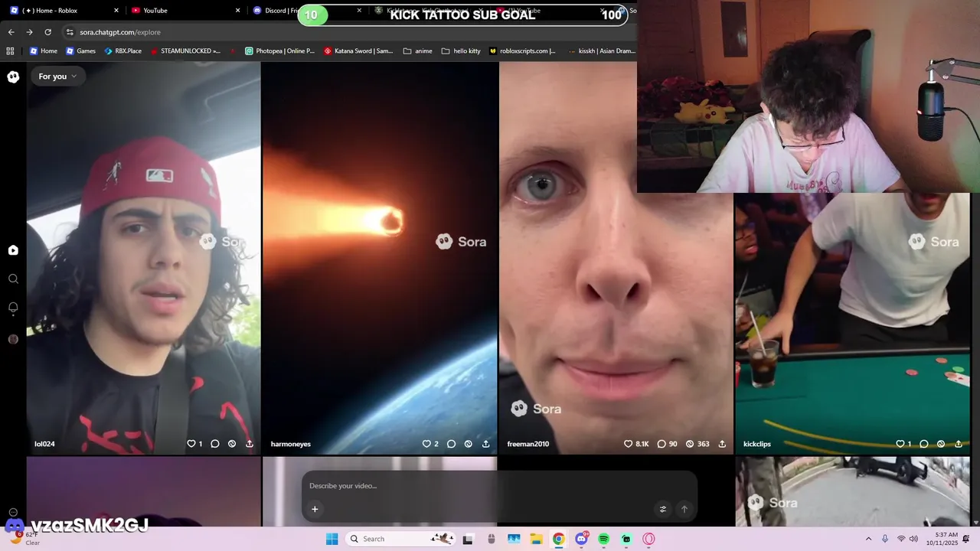Open Spotify from the taskbar
980x551 pixels.
tap(603, 539)
